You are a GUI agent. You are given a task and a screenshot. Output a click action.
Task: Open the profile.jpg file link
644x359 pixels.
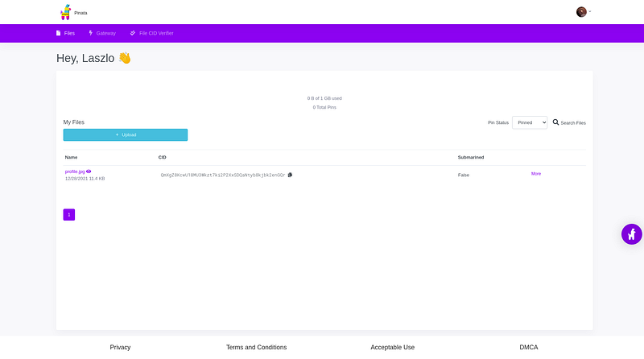[75, 171]
